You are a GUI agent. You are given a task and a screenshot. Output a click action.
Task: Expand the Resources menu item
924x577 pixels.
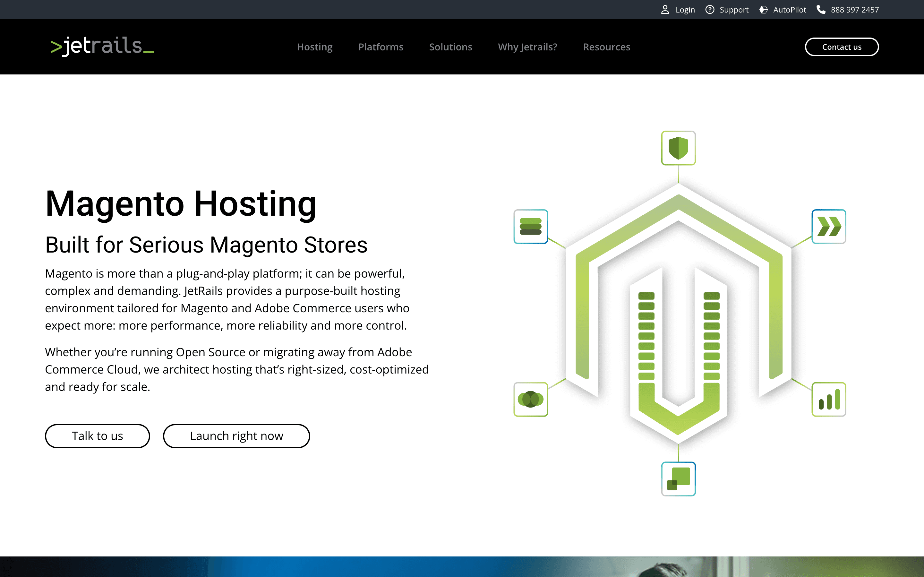[x=606, y=47]
